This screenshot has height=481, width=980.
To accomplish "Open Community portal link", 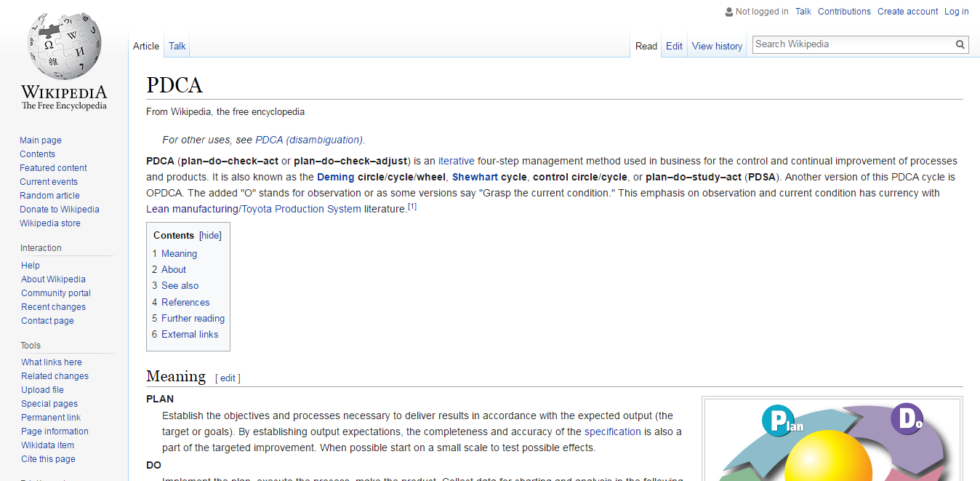I will coord(56,293).
